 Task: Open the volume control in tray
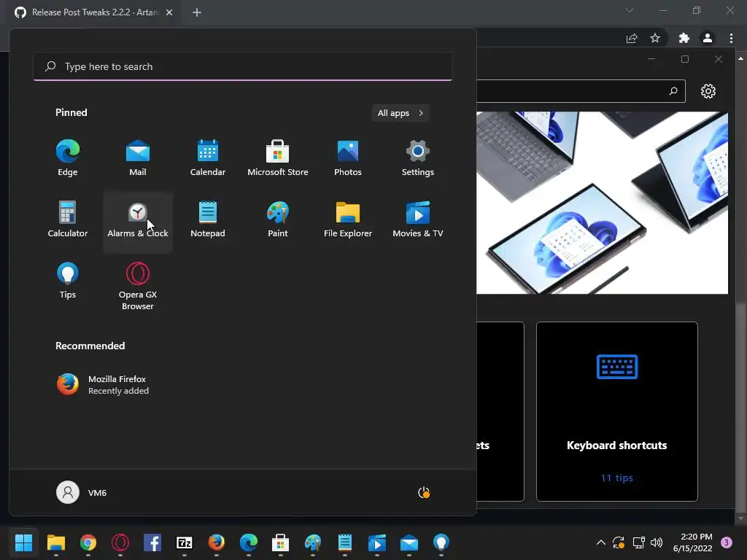point(657,542)
